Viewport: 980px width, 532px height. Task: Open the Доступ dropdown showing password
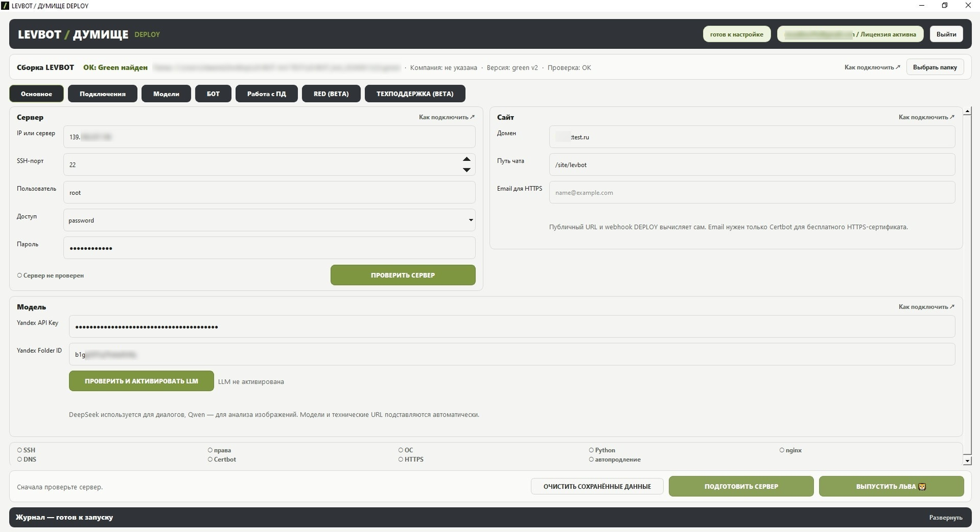pyautogui.click(x=269, y=220)
